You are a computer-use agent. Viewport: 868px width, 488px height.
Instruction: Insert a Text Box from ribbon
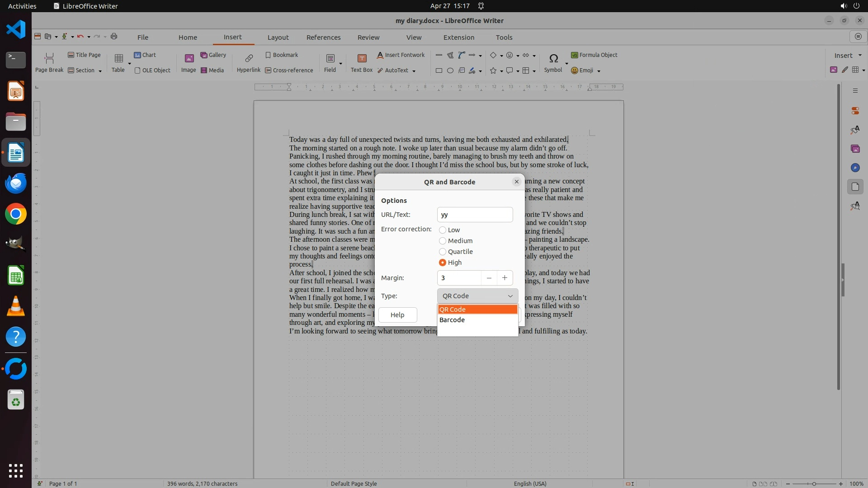[x=362, y=58]
